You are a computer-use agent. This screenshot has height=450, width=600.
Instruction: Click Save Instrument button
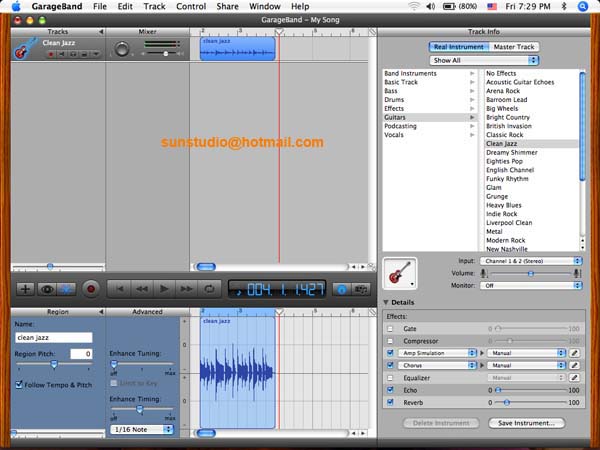point(527,423)
